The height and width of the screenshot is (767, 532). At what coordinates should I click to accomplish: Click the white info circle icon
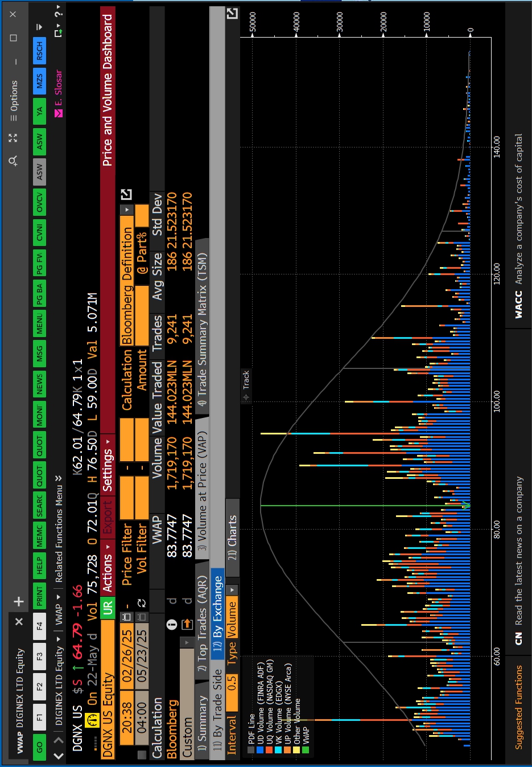point(171,625)
